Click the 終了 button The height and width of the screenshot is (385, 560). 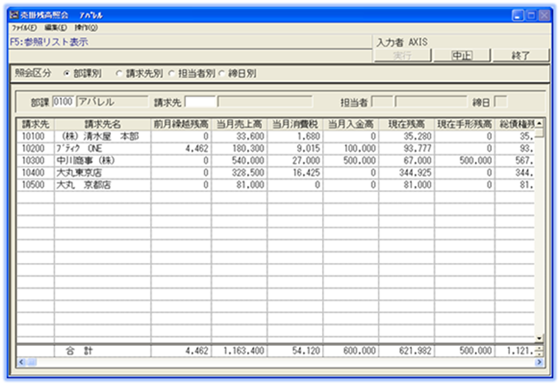coord(520,55)
